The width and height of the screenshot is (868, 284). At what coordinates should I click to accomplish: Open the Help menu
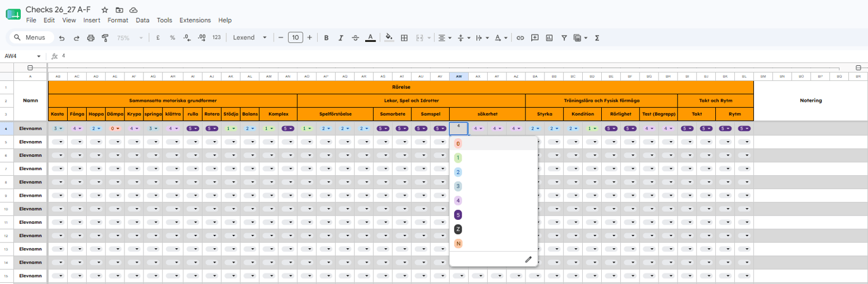tap(225, 20)
